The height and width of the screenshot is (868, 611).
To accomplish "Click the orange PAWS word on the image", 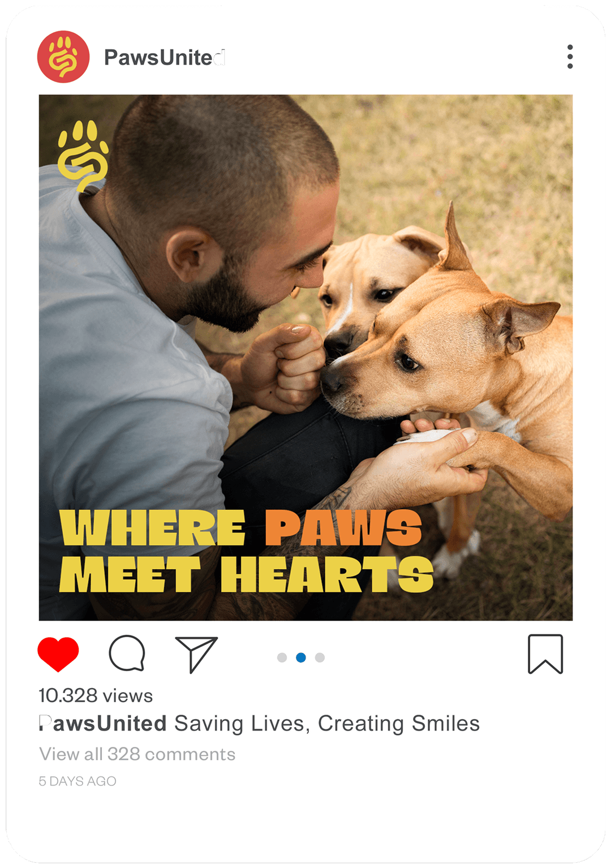I will point(344,528).
